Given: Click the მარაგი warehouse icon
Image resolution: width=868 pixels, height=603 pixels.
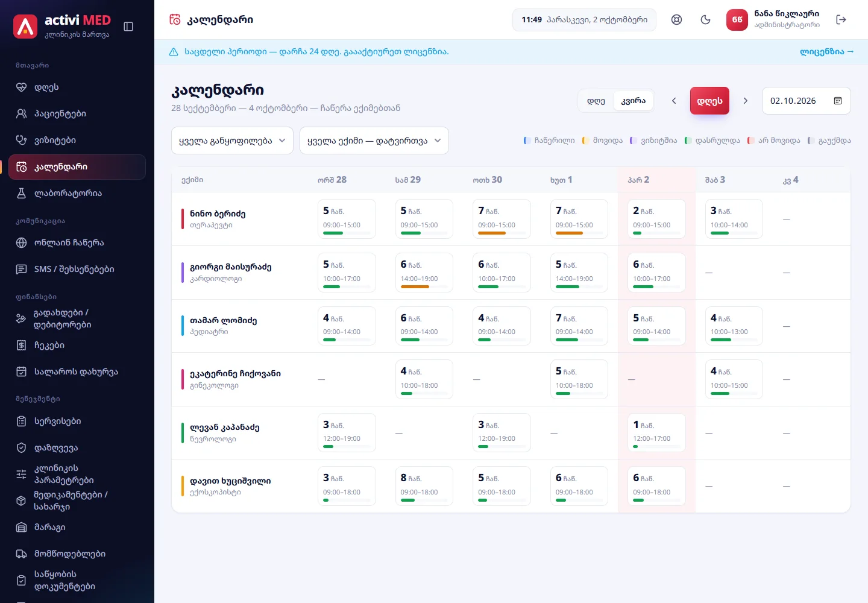Looking at the screenshot, I should [x=22, y=528].
